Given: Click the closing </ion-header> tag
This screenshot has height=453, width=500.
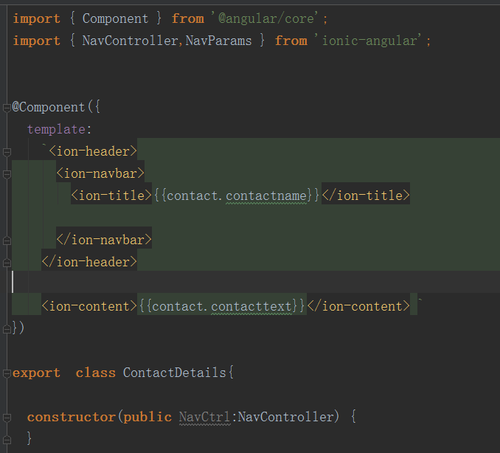Looking at the screenshot, I should [x=89, y=262].
